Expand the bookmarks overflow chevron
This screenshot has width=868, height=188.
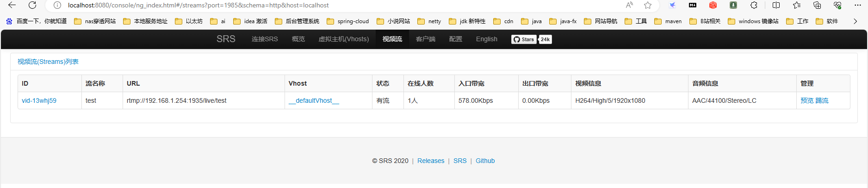pos(855,21)
